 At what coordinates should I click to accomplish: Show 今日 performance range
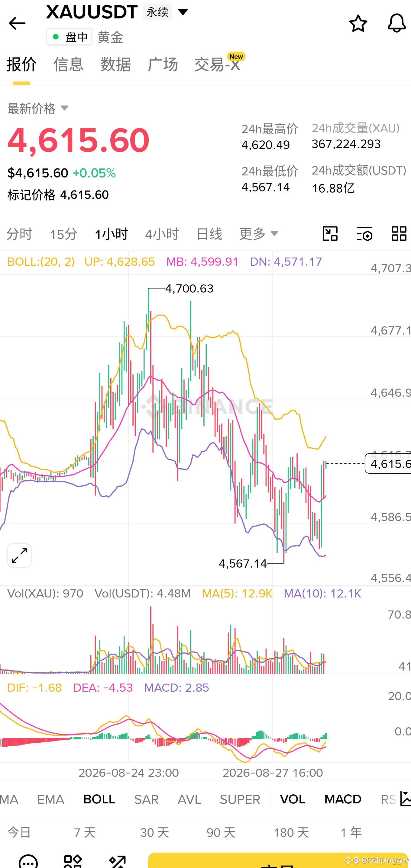pyautogui.click(x=19, y=833)
